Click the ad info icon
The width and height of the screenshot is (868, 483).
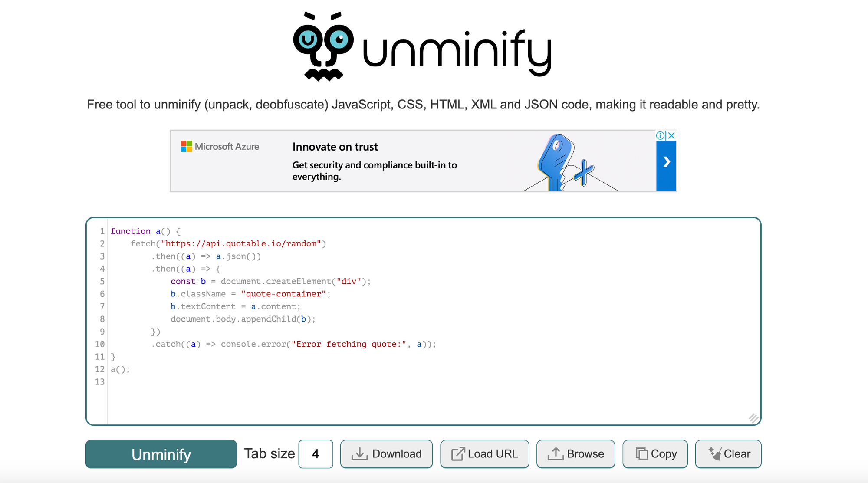tap(660, 135)
